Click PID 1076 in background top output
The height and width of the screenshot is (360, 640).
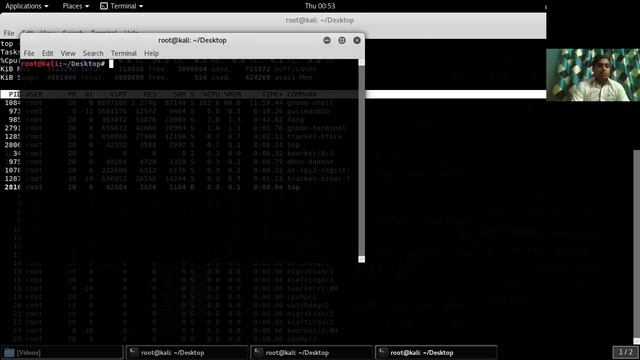[x=12, y=170]
